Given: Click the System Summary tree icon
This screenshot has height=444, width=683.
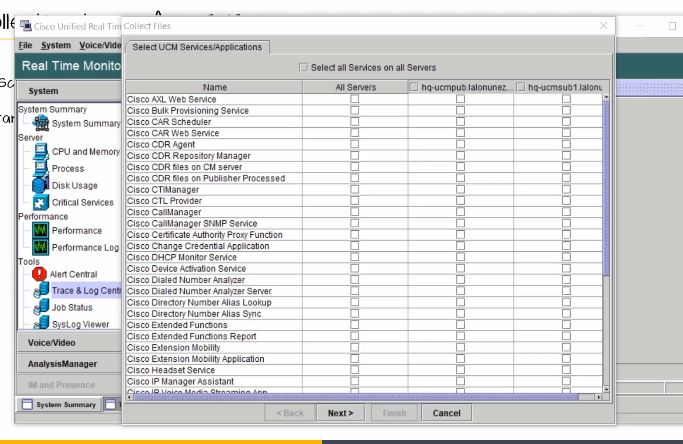Looking at the screenshot, I should tap(41, 123).
